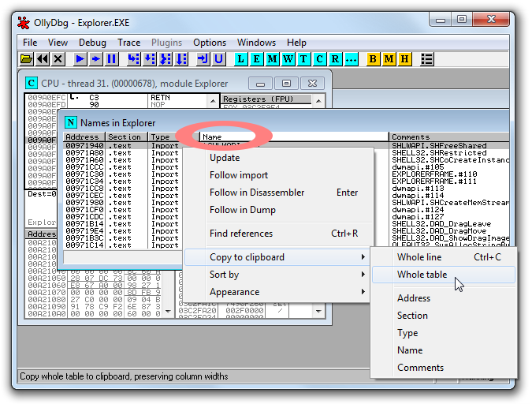Expand the Appearance submenu
Viewport: 532px width, 404px height.
click(277, 292)
